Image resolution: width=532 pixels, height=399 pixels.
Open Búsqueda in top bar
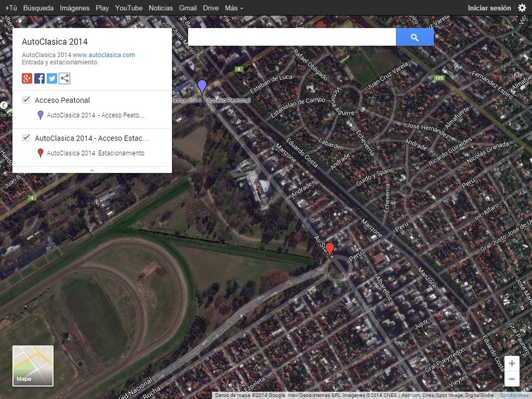[x=38, y=8]
